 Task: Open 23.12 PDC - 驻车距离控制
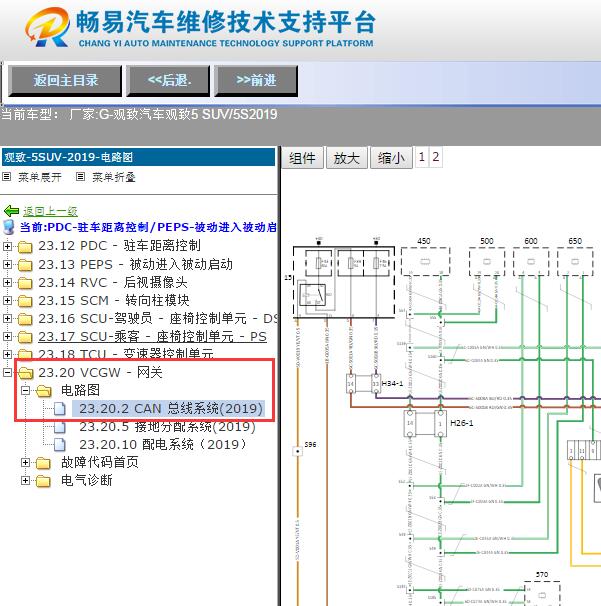click(x=119, y=246)
